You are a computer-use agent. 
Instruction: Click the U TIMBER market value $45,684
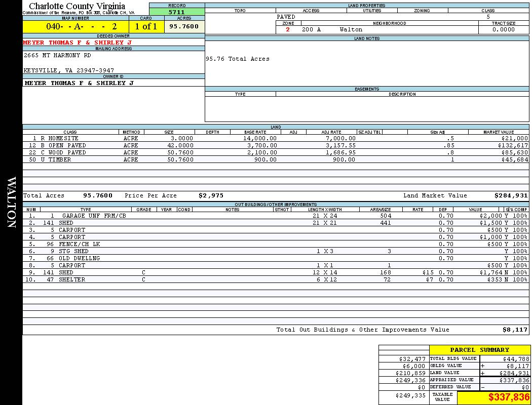(514, 159)
